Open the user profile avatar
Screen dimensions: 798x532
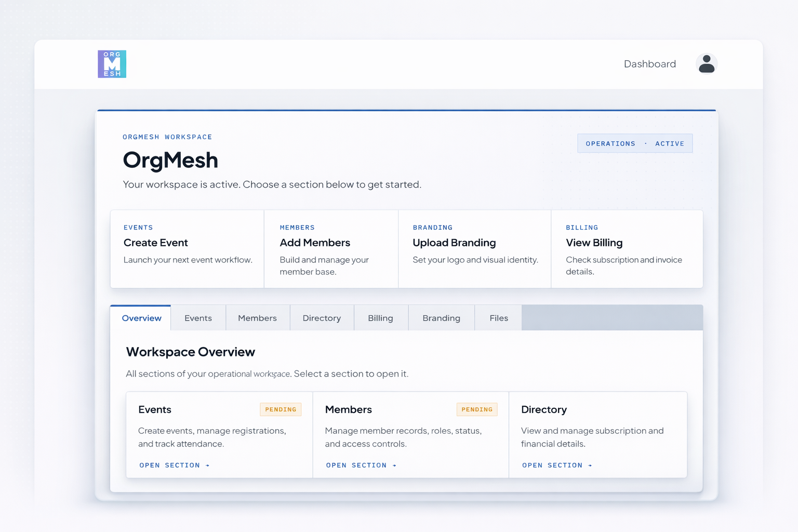(706, 63)
